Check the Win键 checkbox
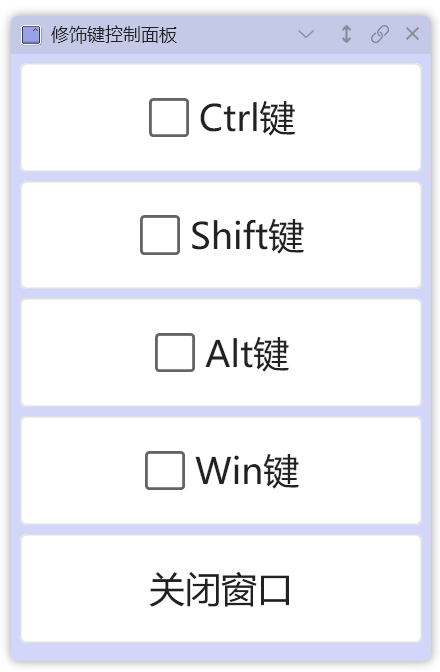 click(x=165, y=470)
